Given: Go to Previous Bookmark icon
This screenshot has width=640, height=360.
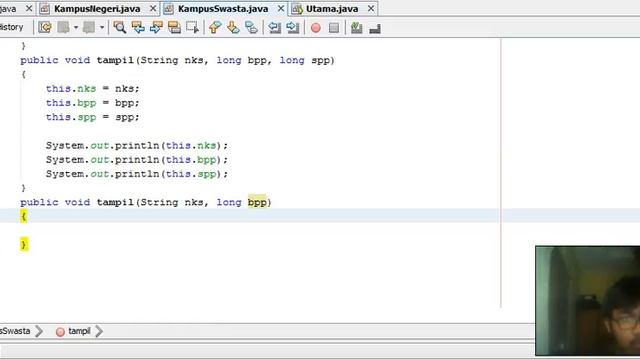Looking at the screenshot, I should pyautogui.click(x=215, y=27).
